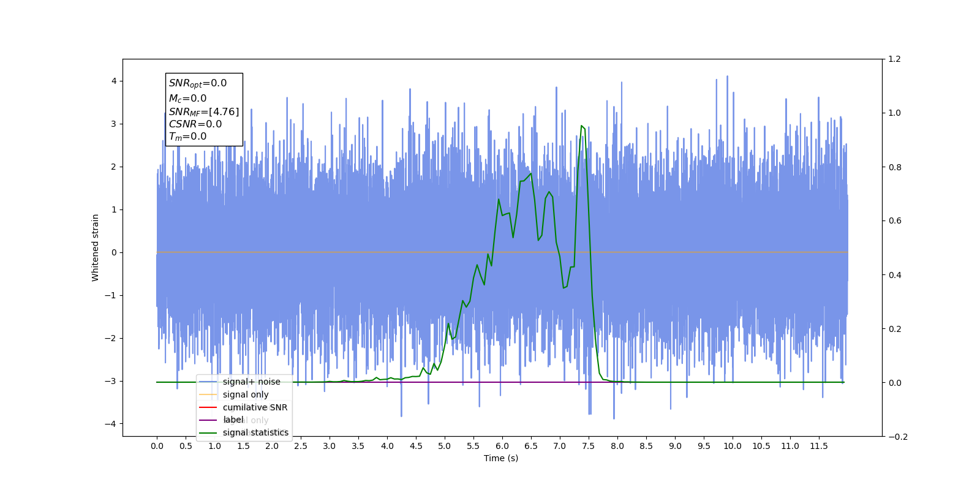Click the left y-axis tick label 4
The height and width of the screenshot is (490, 980).
113,81
